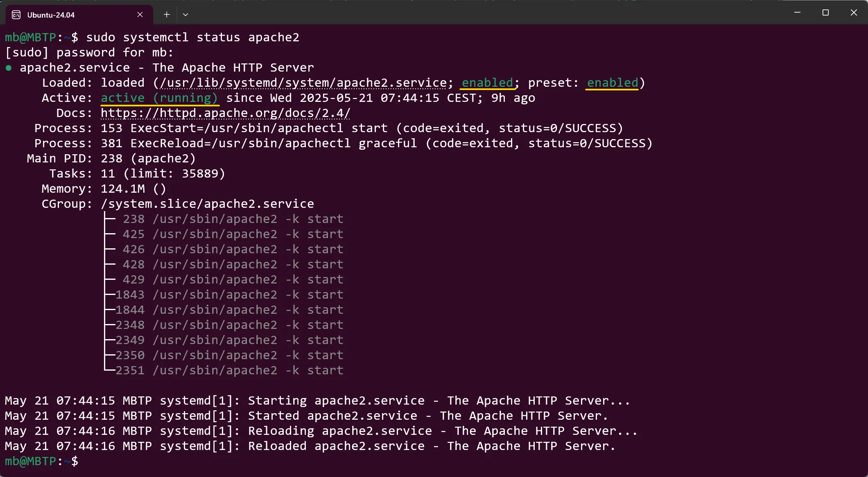Click 'since Wed 2025-05-21 07:44:15 CEST' timestamp

(354, 98)
